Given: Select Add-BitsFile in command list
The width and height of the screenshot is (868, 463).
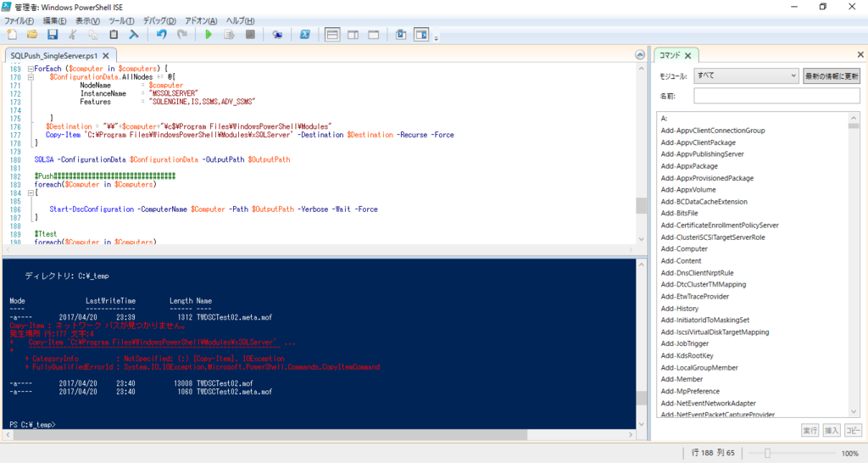Looking at the screenshot, I should pyautogui.click(x=679, y=213).
